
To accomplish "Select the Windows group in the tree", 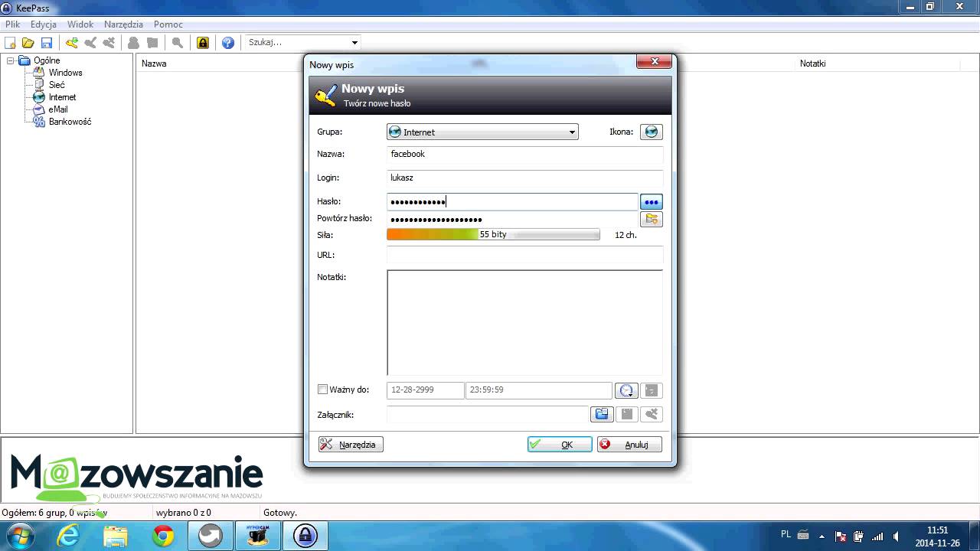I will pos(66,73).
